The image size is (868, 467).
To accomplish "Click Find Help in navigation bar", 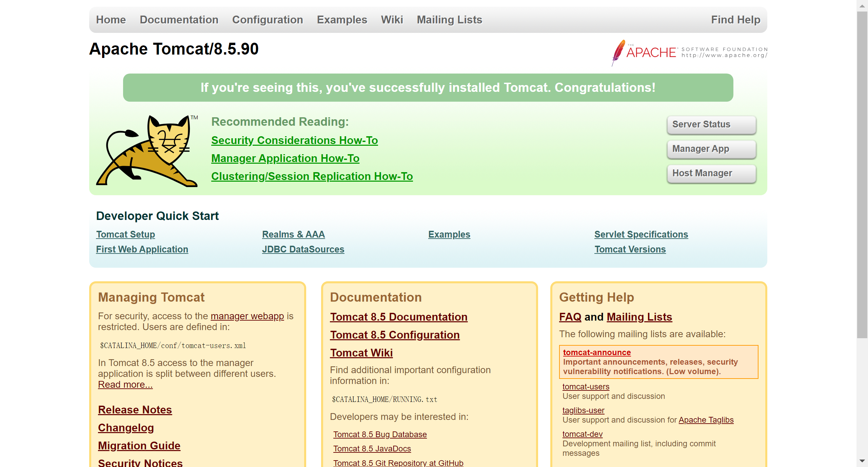I will click(735, 20).
